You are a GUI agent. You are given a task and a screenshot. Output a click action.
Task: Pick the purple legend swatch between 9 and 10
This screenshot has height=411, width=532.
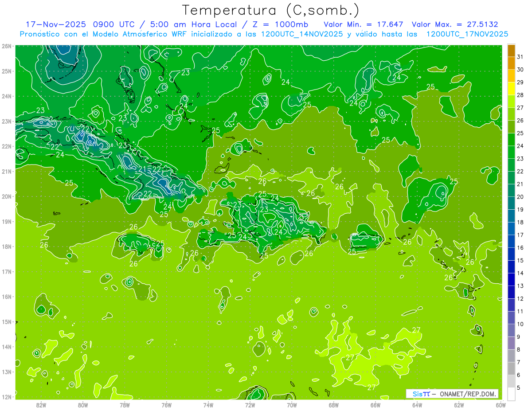click(511, 330)
